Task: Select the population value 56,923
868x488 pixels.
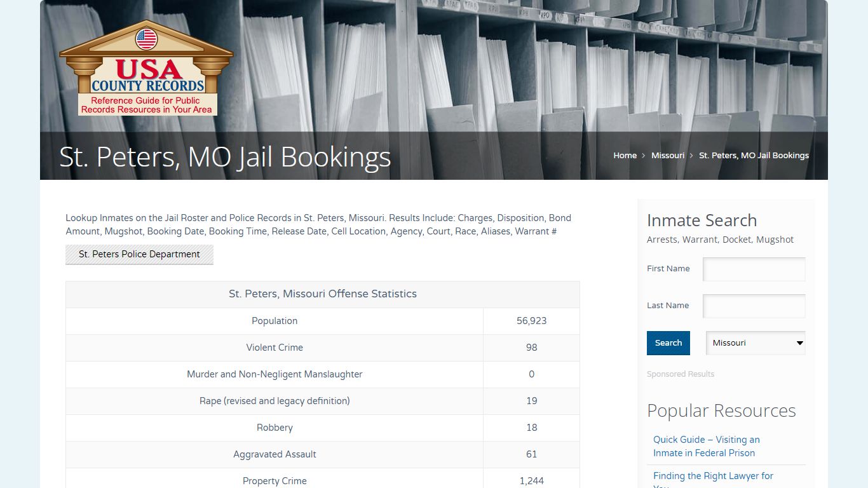Action: point(532,321)
